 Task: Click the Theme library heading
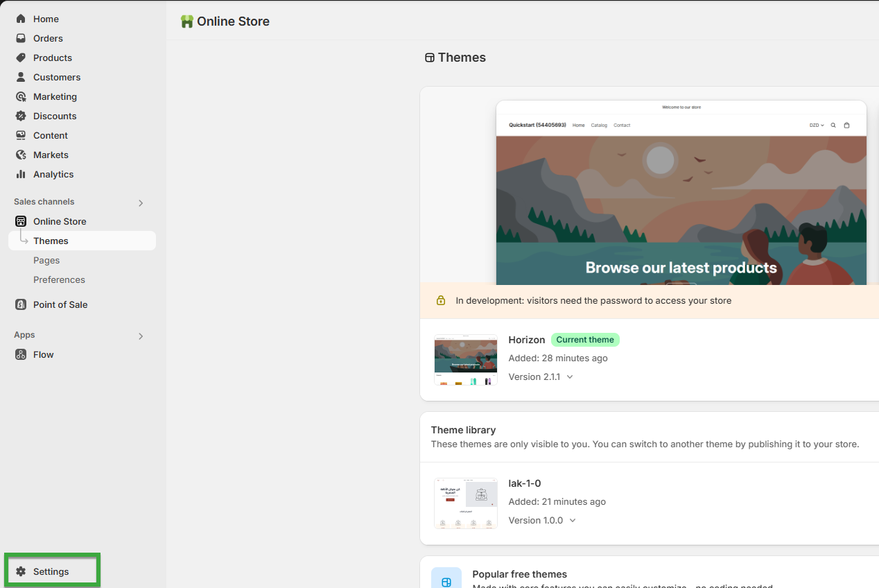pyautogui.click(x=463, y=430)
